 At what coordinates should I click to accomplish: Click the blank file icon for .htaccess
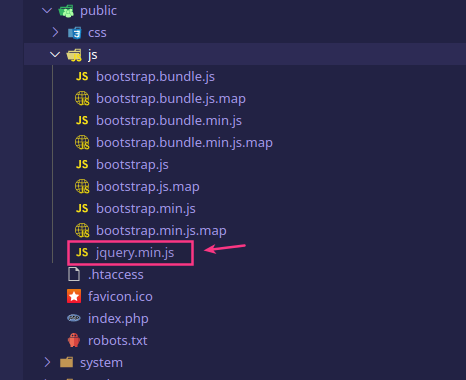point(74,274)
